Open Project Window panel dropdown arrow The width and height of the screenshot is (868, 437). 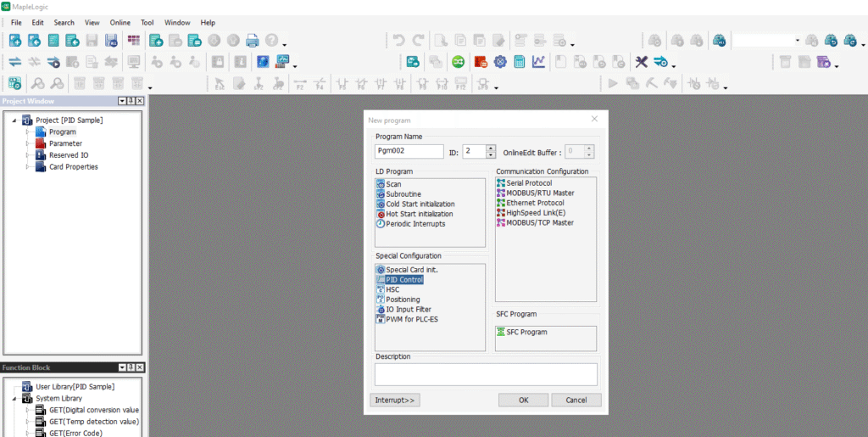coord(122,101)
